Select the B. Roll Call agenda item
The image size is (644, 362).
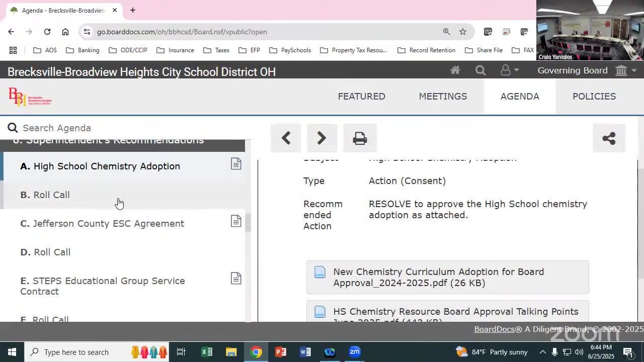(x=51, y=195)
